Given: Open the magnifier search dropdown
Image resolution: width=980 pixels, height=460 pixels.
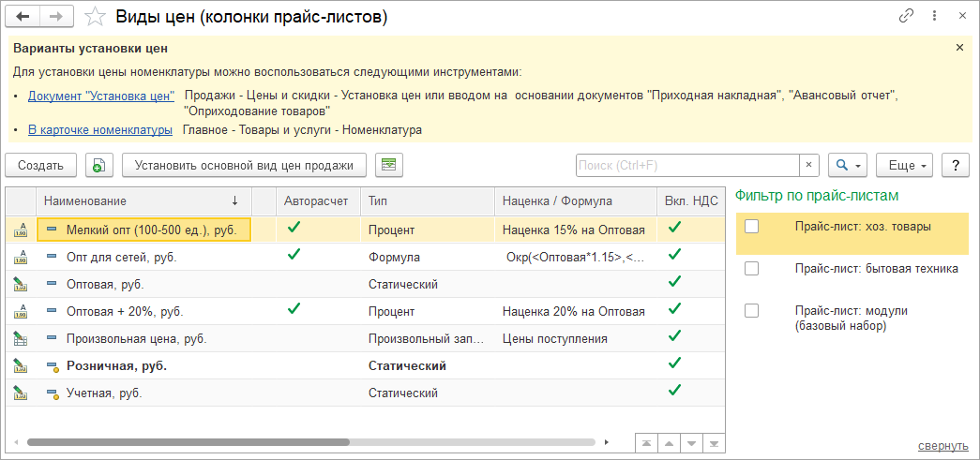Looking at the screenshot, I should 848,166.
